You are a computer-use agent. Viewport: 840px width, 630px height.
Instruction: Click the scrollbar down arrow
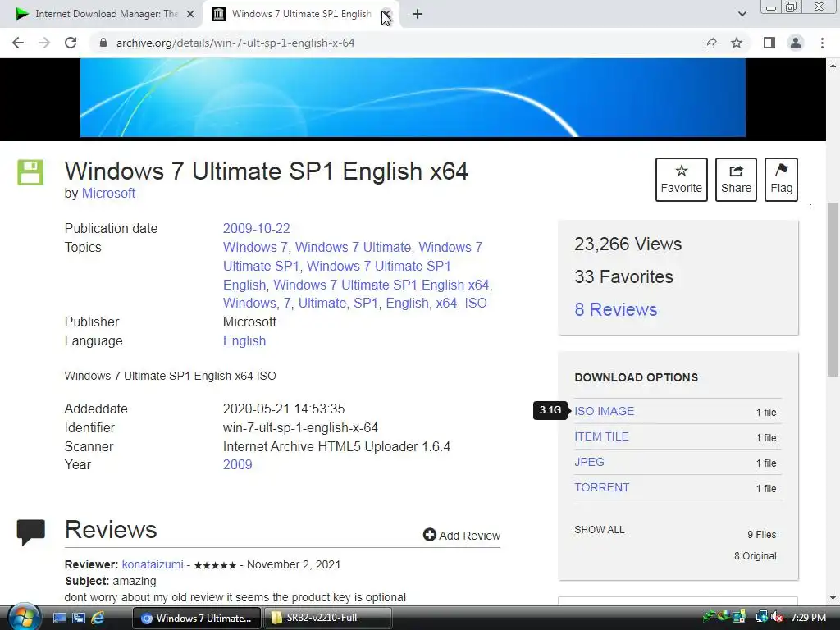pyautogui.click(x=833, y=598)
